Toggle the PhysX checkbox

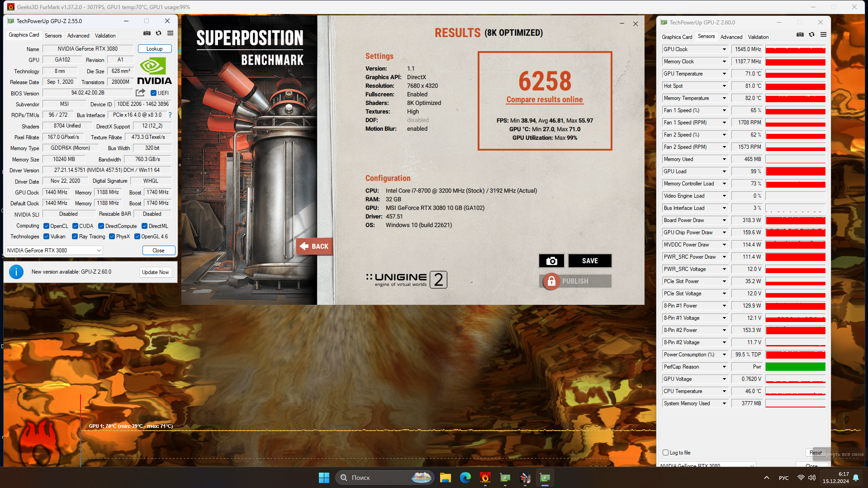(x=112, y=237)
